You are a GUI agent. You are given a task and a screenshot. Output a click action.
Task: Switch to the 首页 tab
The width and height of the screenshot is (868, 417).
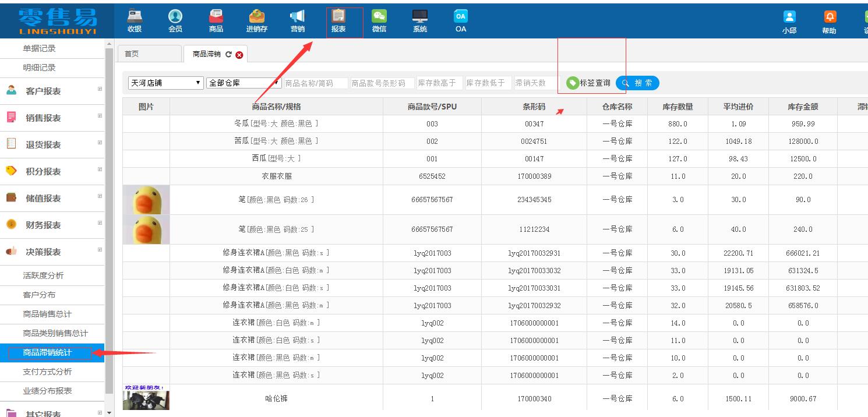[x=149, y=53]
